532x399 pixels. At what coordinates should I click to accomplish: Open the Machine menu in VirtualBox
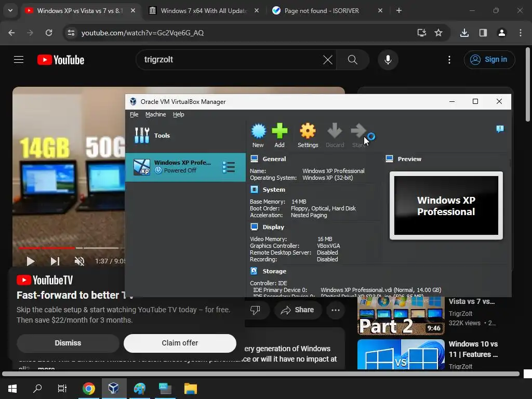pos(156,114)
